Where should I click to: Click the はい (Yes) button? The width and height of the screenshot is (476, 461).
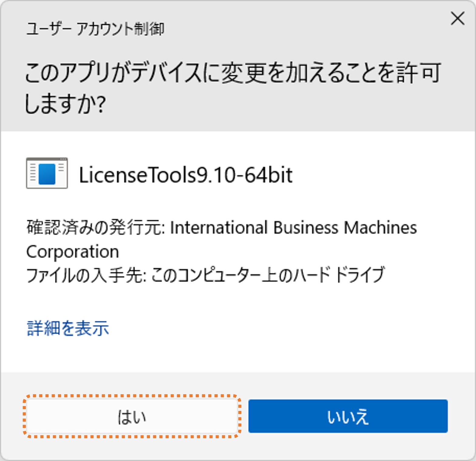132,416
